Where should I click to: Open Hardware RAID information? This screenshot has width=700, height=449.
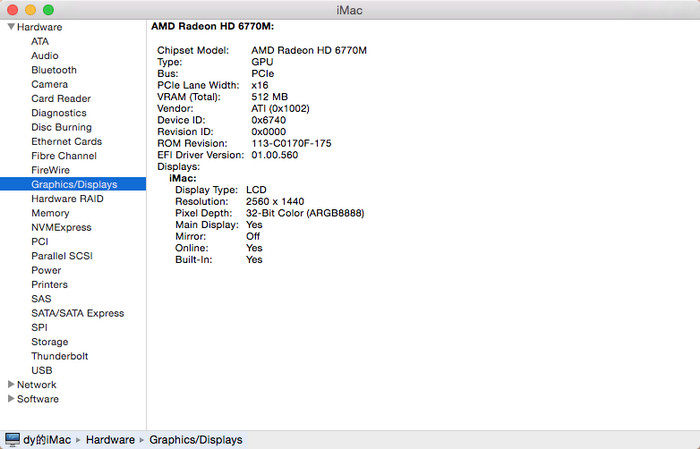67,199
